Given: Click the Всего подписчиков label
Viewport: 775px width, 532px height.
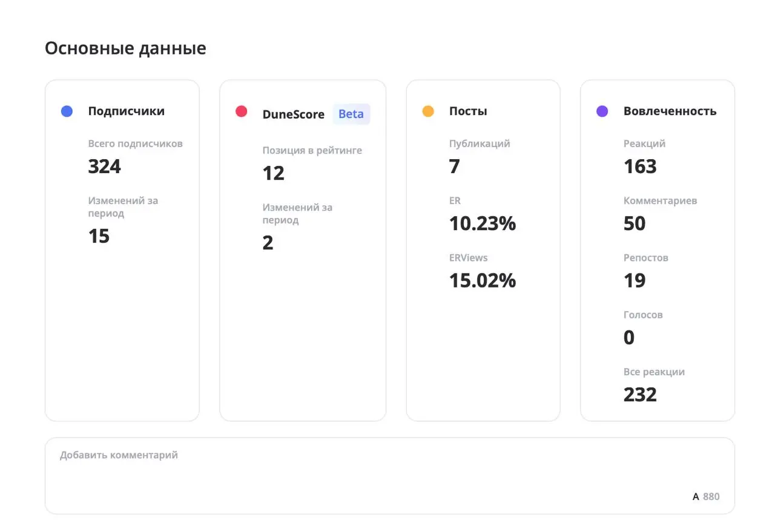Looking at the screenshot, I should tap(135, 143).
